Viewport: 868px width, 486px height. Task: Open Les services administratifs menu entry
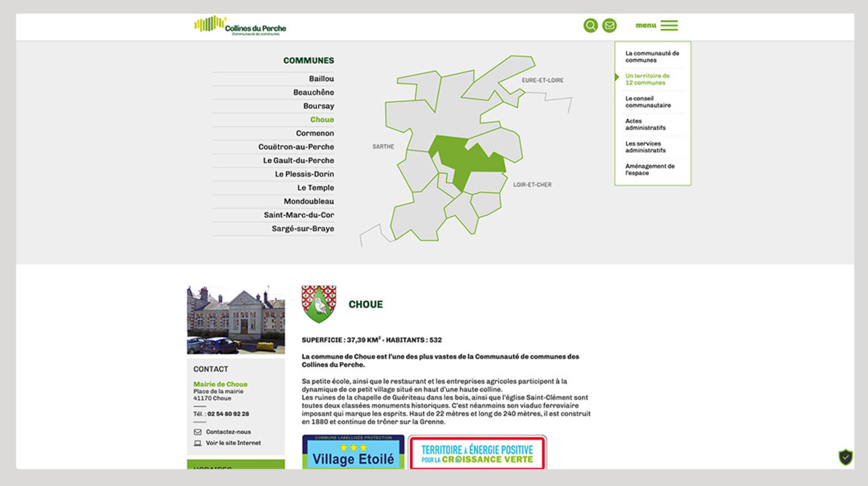point(645,147)
